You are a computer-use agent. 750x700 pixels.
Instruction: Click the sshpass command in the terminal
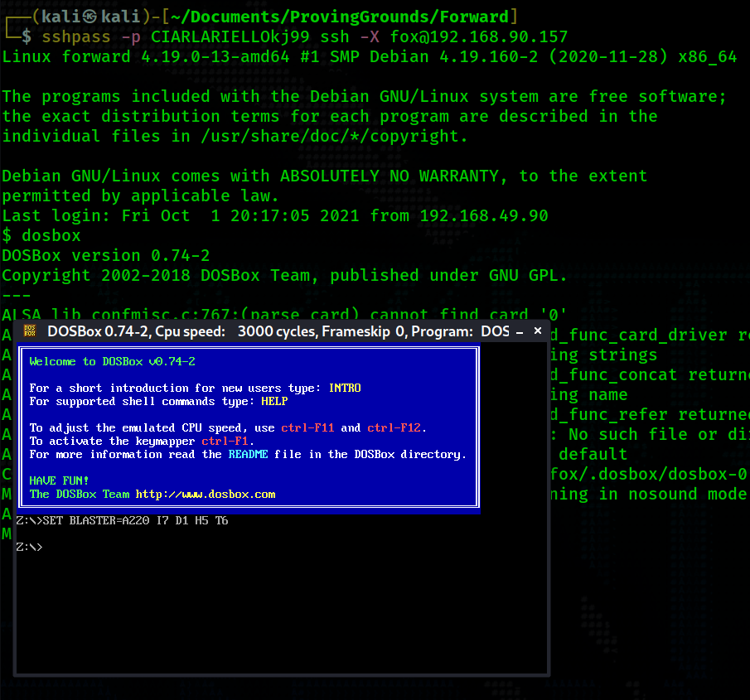point(76,36)
